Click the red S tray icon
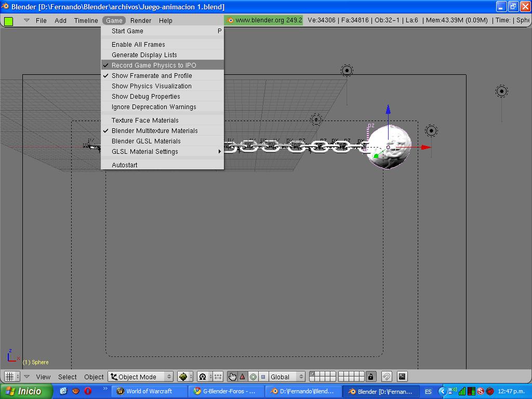Image resolution: width=532 pixels, height=399 pixels. pos(480,392)
